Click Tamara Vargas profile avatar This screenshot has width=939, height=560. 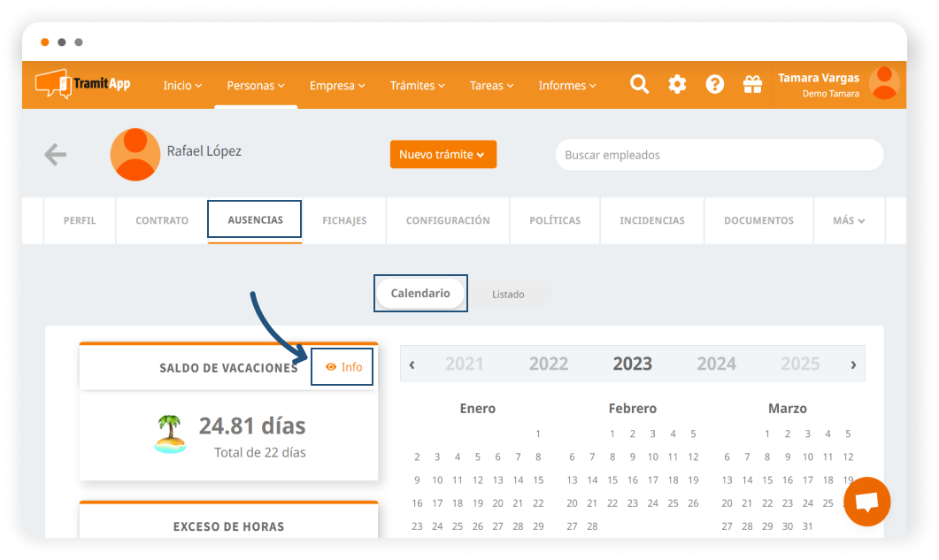884,83
